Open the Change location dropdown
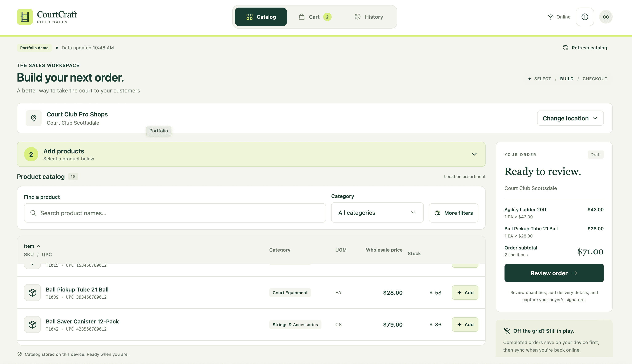The image size is (632, 364). [570, 118]
